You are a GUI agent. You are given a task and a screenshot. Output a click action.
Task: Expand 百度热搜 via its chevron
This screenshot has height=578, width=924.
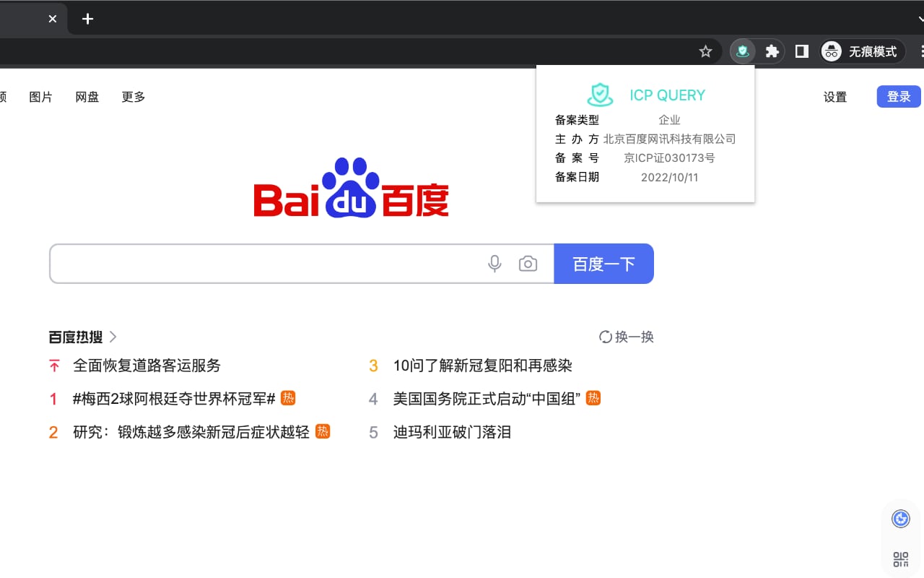(113, 337)
